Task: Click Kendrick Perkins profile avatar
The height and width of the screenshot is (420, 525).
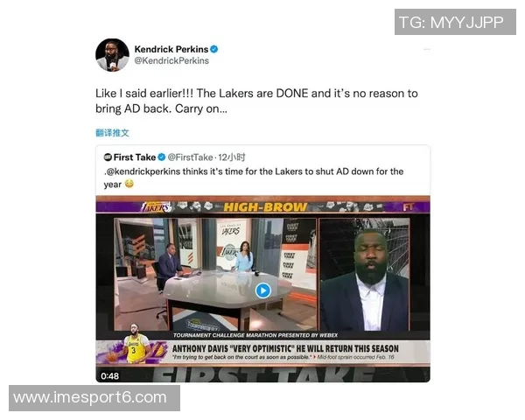Action: (112, 55)
